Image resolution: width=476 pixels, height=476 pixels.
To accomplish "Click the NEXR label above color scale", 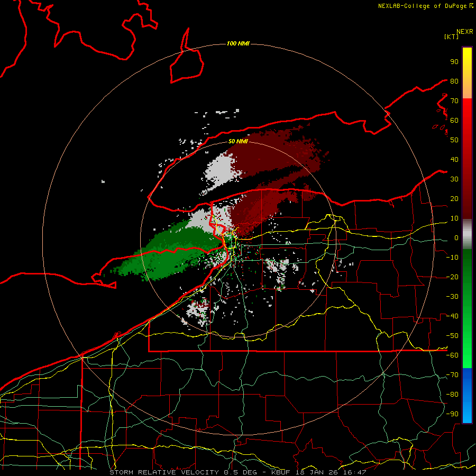I will pyautogui.click(x=465, y=32).
